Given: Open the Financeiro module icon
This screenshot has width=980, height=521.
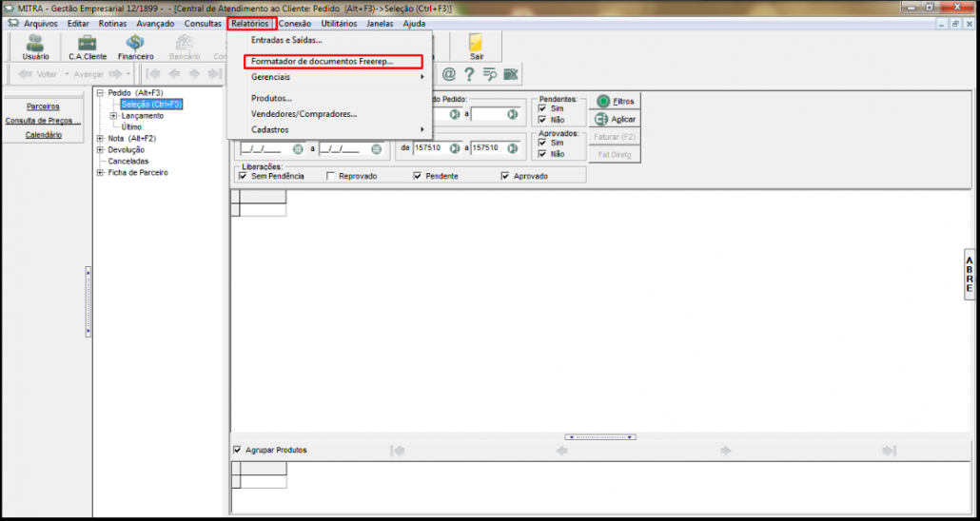Looking at the screenshot, I should [x=135, y=46].
